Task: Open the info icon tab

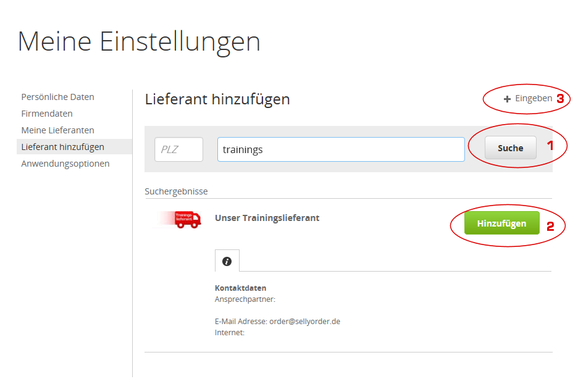Action: click(x=227, y=261)
